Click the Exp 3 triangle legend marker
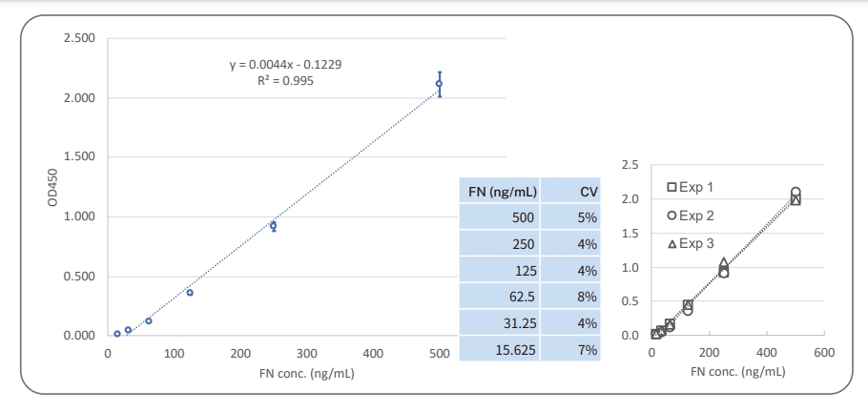 click(672, 243)
